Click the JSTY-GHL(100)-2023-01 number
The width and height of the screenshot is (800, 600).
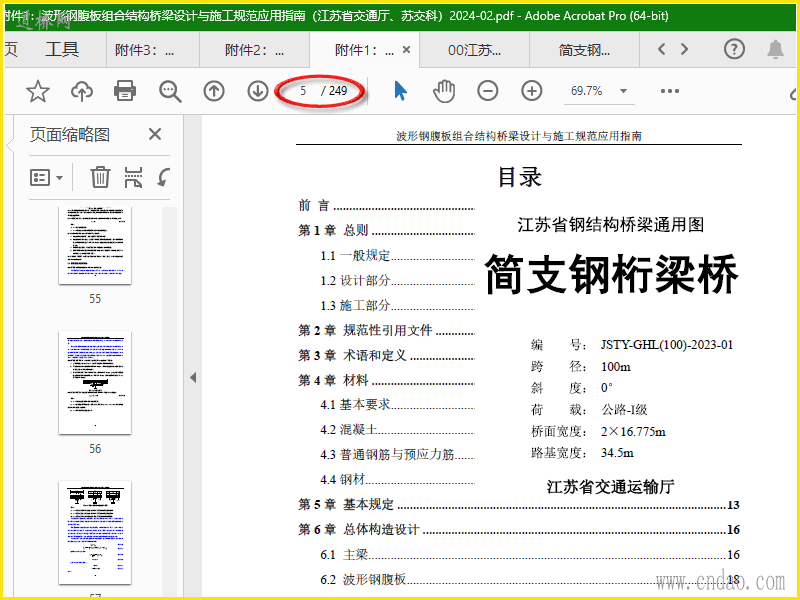[667, 345]
